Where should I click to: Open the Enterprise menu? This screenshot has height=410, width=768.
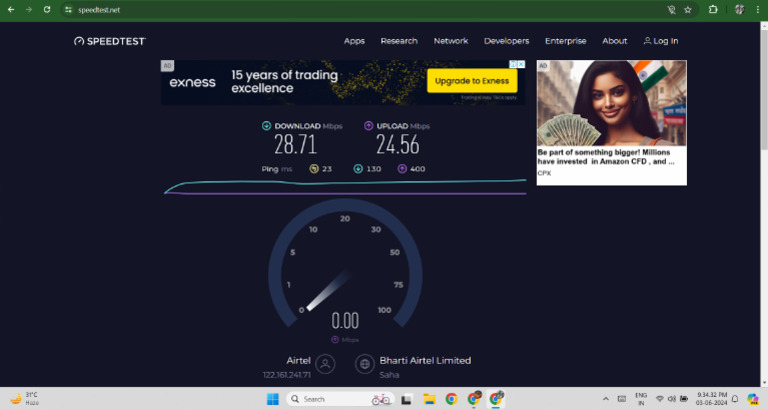click(566, 41)
